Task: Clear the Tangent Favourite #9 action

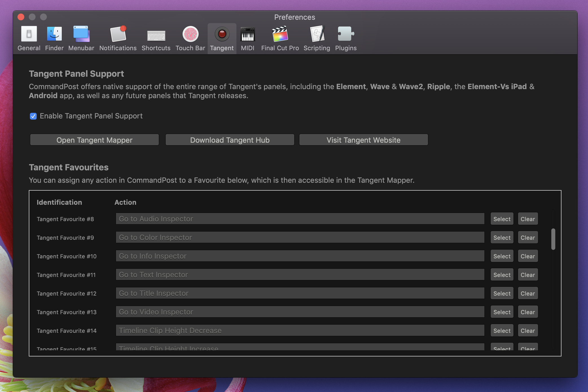Action: 528,237
